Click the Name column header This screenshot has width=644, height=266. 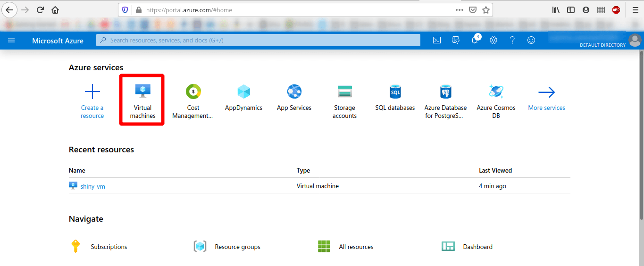pos(77,170)
